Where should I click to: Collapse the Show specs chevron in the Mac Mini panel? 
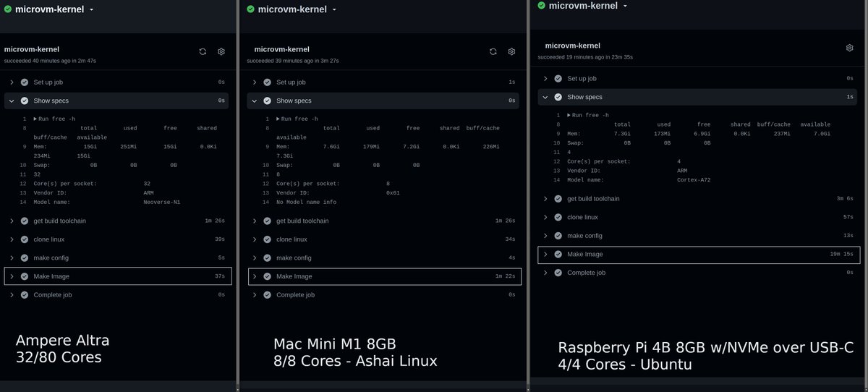[x=255, y=101]
